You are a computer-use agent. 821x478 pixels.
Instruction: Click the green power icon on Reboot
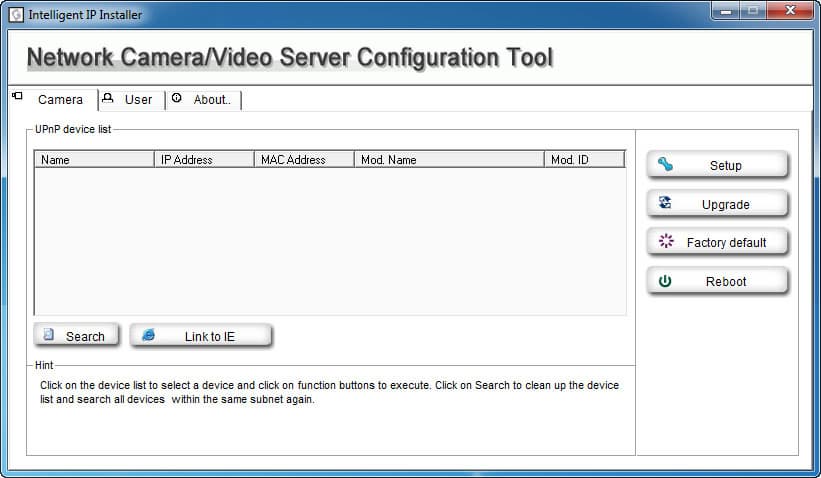coord(665,281)
